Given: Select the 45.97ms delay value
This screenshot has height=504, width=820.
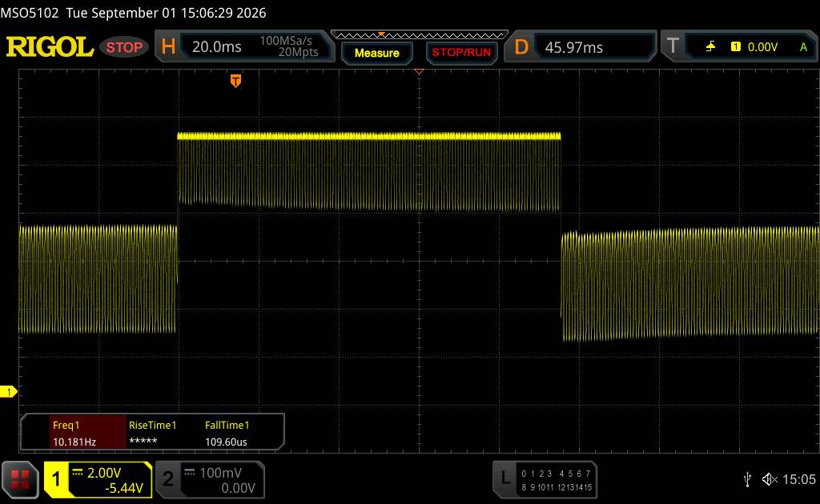Looking at the screenshot, I should [573, 47].
